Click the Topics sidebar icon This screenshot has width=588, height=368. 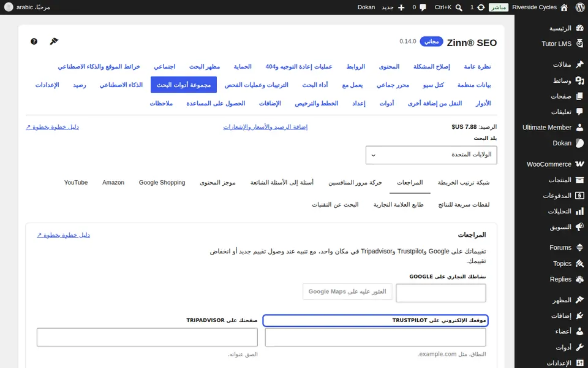[580, 264]
